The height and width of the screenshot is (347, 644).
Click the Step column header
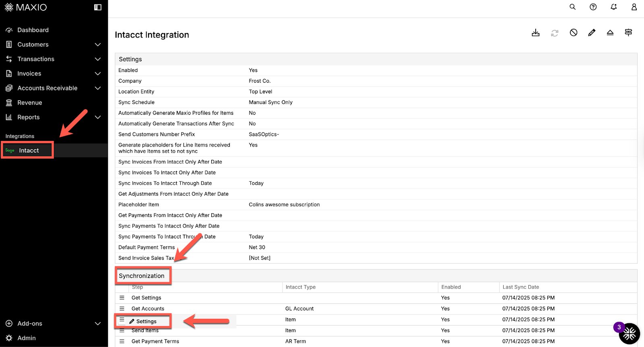click(x=137, y=287)
